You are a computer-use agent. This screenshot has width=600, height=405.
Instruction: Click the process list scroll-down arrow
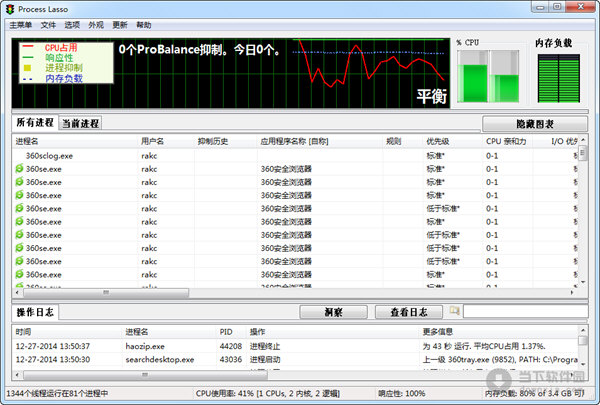point(583,282)
